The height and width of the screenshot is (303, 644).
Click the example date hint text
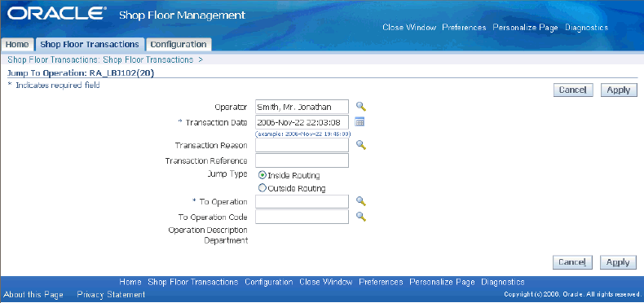(x=302, y=134)
